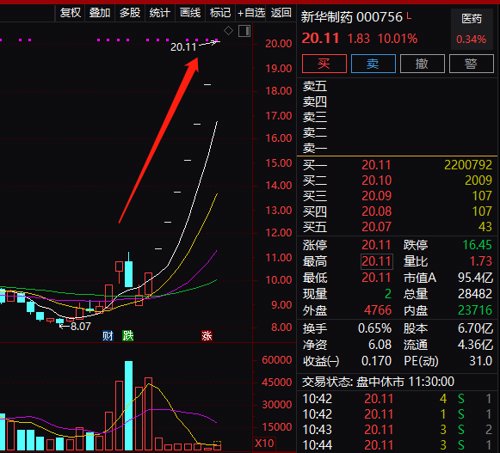The width and height of the screenshot is (500, 453).
Task: Toggle the side panel layout icon
Action: (244, 31)
